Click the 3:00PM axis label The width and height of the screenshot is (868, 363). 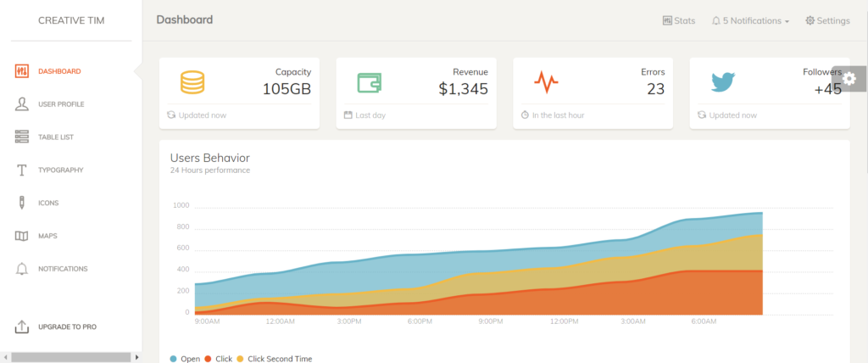tap(348, 321)
